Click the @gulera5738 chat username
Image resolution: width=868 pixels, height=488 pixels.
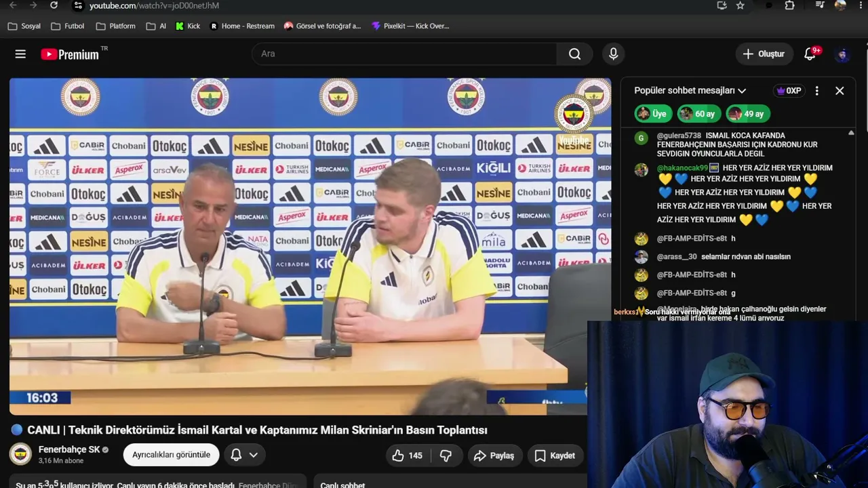point(679,136)
